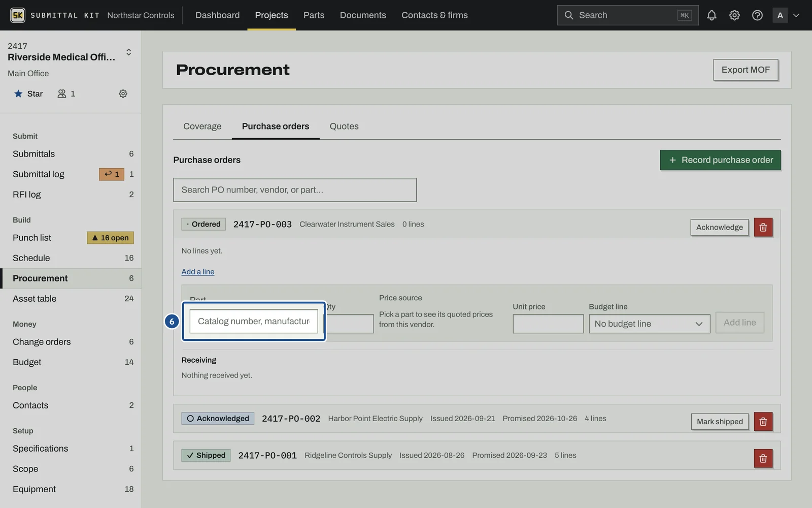
Task: Open Documents in top navigation
Action: pyautogui.click(x=363, y=15)
